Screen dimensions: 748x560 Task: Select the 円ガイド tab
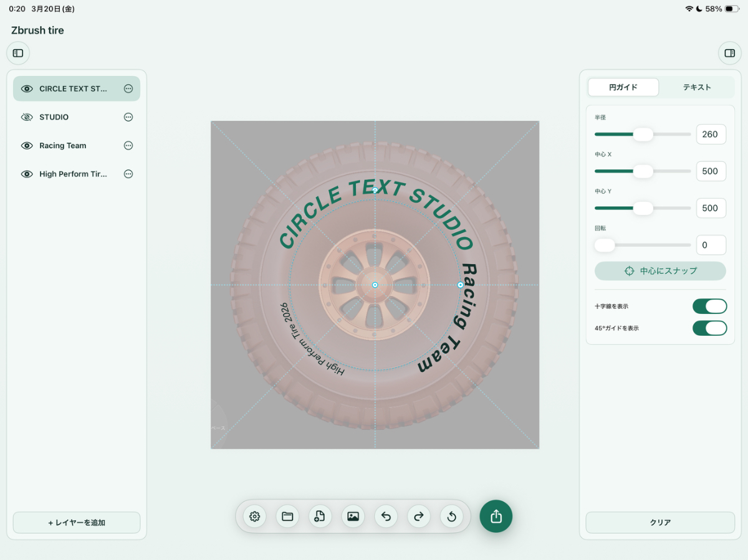click(623, 87)
